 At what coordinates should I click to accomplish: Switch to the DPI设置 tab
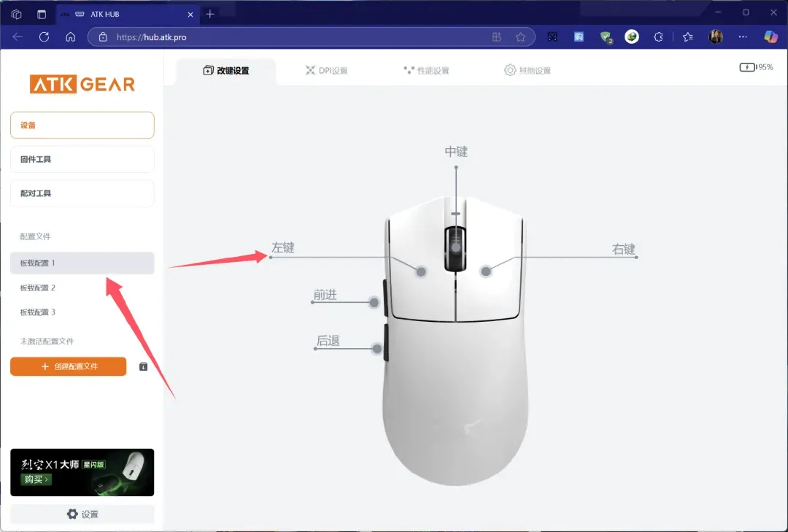326,71
